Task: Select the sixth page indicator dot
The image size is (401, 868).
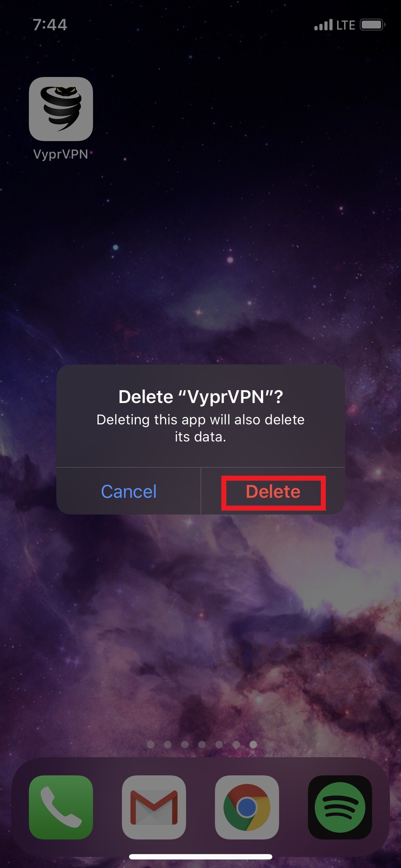Action: [x=236, y=744]
